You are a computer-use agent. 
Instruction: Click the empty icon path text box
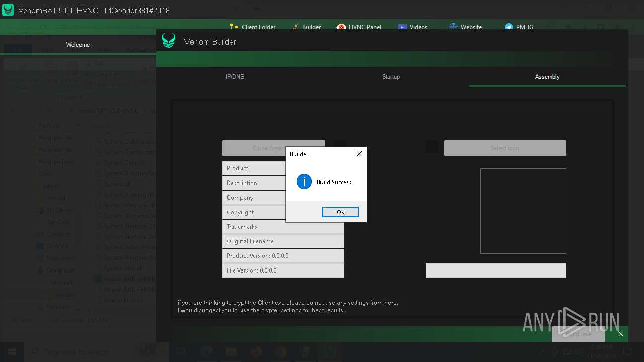[496, 270]
